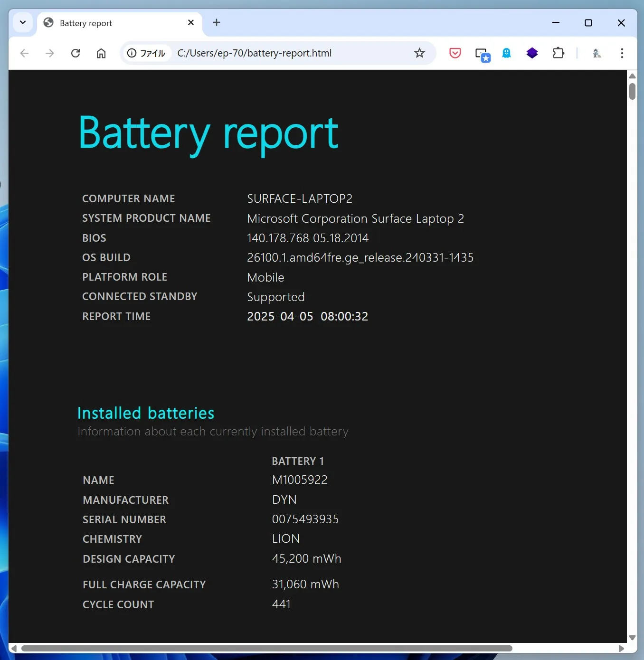This screenshot has width=644, height=660.
Task: Reload the battery report page
Action: click(x=76, y=53)
